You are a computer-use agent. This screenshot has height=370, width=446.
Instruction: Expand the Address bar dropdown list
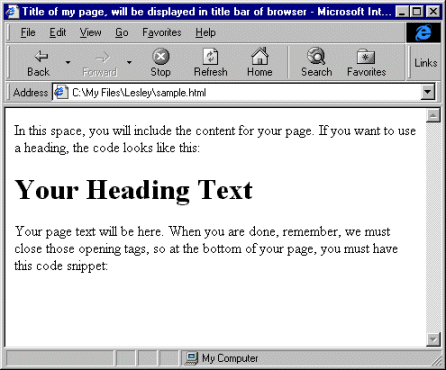tap(428, 92)
